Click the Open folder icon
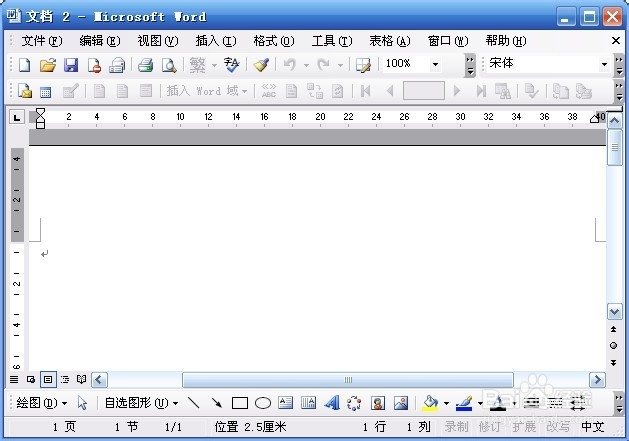 [48, 65]
